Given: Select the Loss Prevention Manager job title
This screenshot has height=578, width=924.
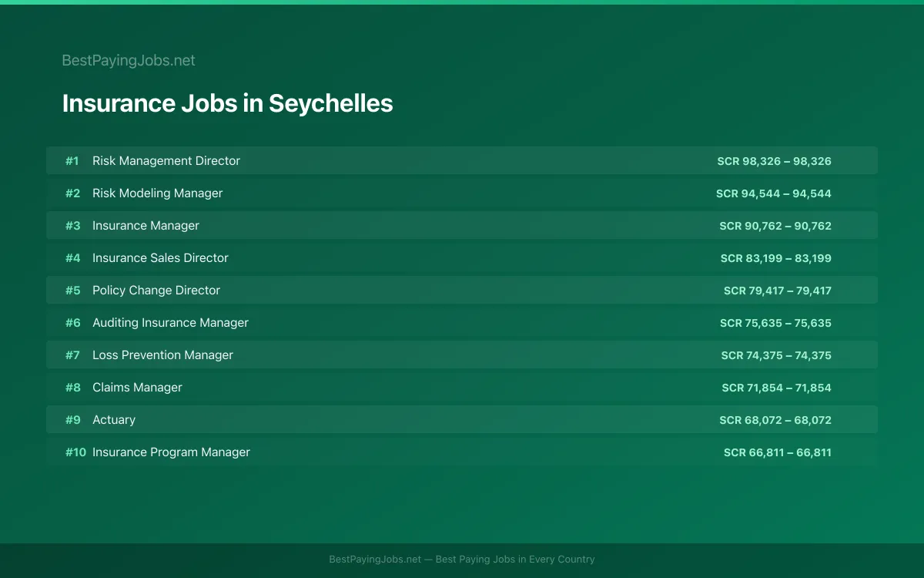Looking at the screenshot, I should tap(162, 355).
